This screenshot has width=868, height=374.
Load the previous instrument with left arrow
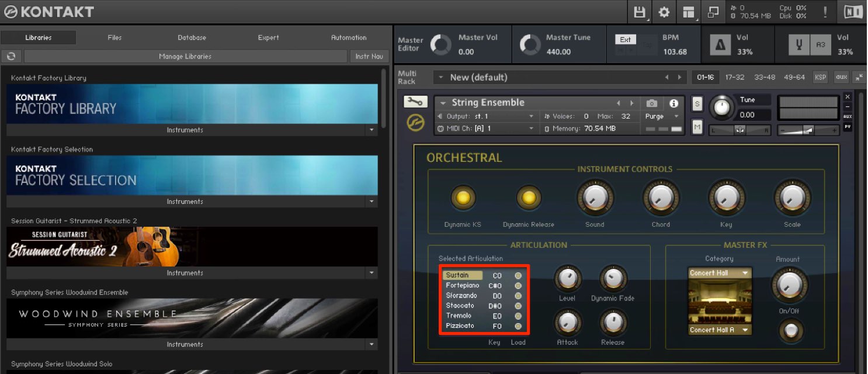[x=619, y=103]
